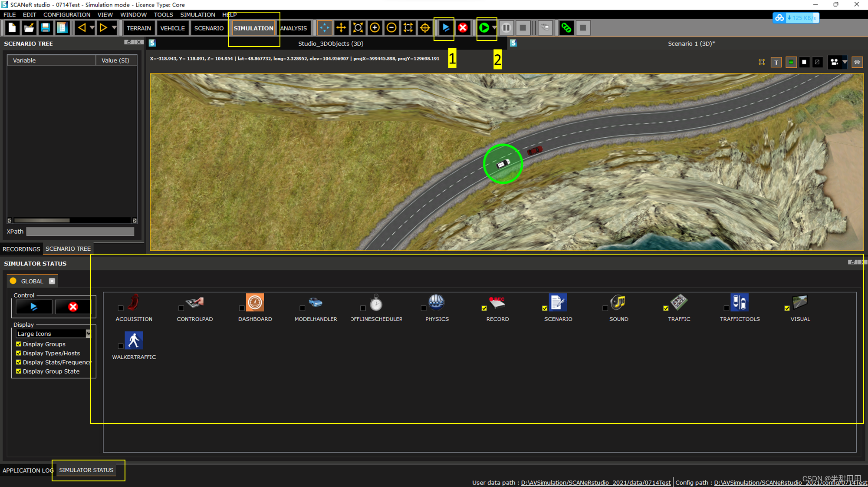The image size is (868, 487).
Task: Expand the camera view dropdown in 3D viewport
Action: click(845, 62)
